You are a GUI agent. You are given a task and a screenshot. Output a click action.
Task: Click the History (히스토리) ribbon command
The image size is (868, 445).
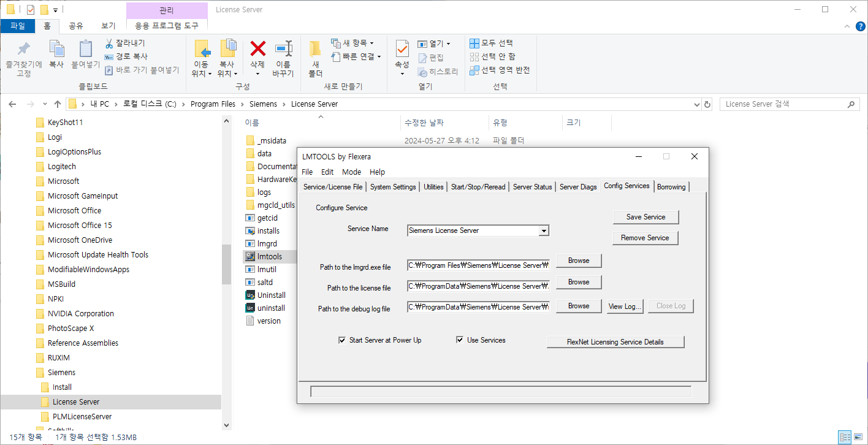438,72
